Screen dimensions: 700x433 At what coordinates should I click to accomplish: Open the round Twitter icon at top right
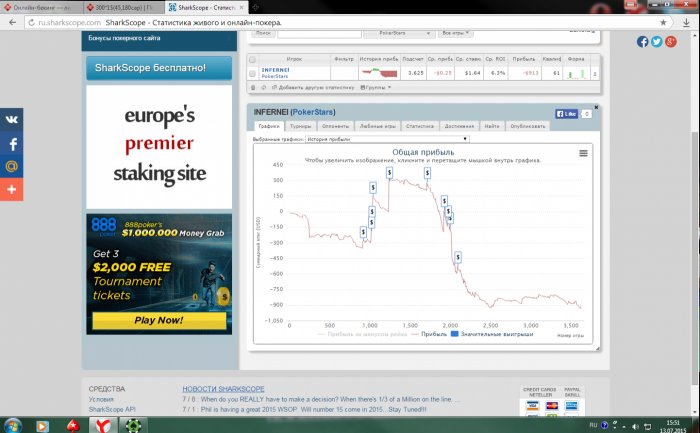point(656,42)
